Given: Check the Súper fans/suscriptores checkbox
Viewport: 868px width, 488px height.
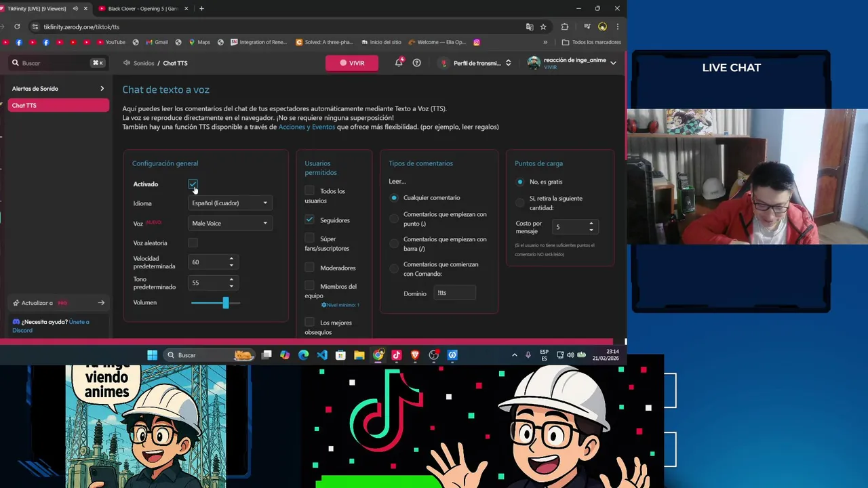Looking at the screenshot, I should pyautogui.click(x=309, y=239).
